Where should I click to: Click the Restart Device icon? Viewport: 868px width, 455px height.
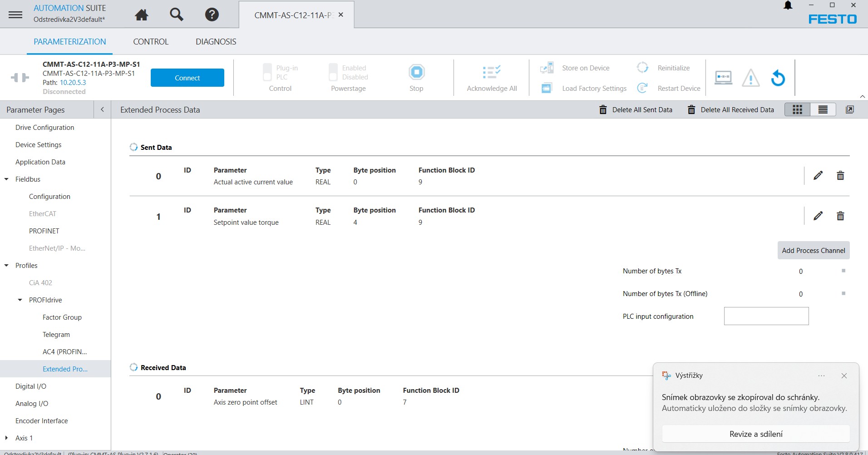tap(642, 88)
